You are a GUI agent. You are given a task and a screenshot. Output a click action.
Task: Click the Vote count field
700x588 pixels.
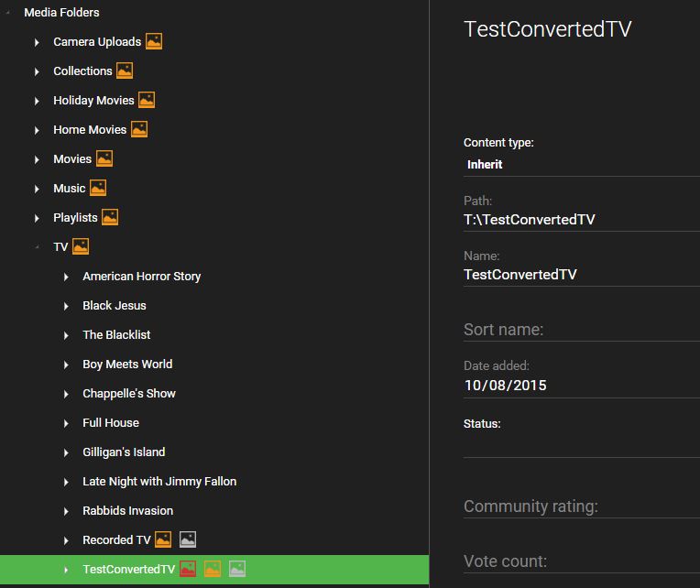[582, 561]
